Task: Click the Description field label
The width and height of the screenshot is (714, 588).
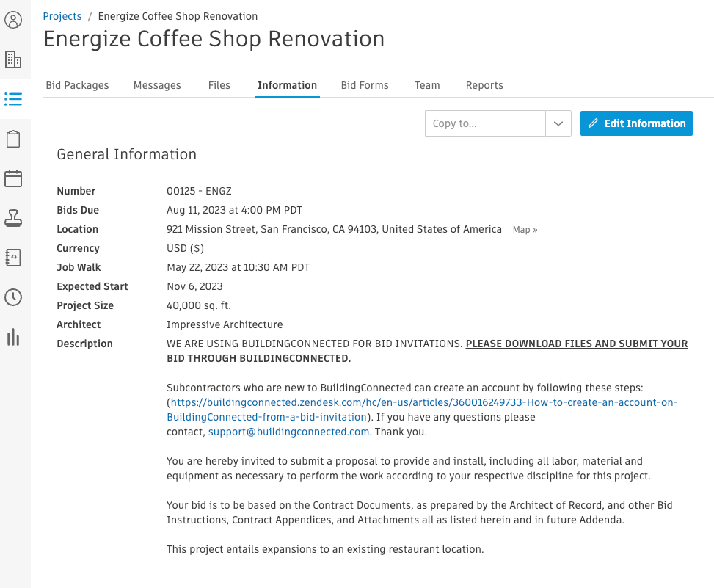Action: click(x=84, y=344)
